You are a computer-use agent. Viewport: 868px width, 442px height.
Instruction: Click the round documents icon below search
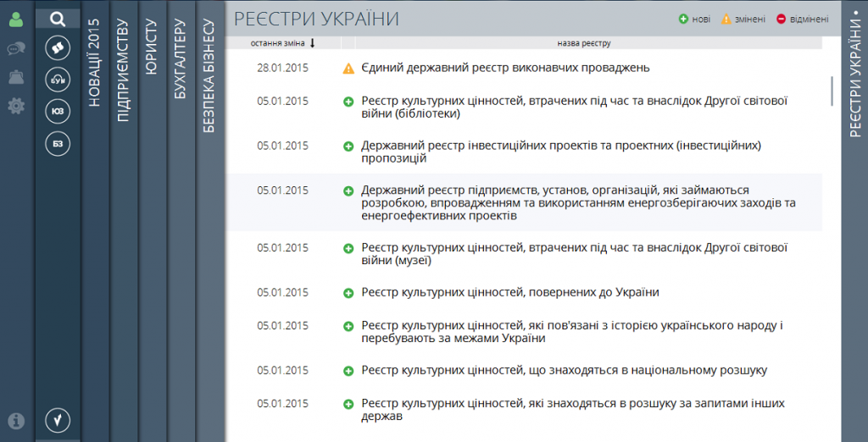(x=58, y=48)
